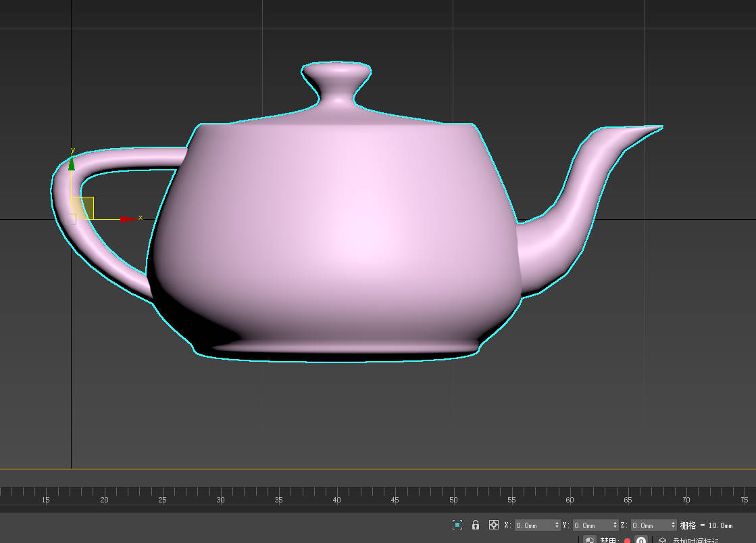756x543 pixels.
Task: Click the red disable indicator dot
Action: (x=627, y=540)
